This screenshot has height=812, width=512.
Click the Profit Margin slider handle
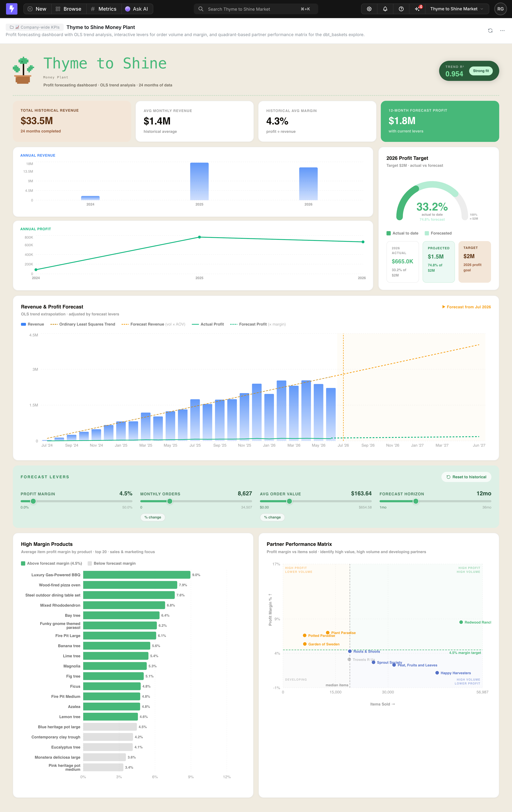(x=33, y=501)
